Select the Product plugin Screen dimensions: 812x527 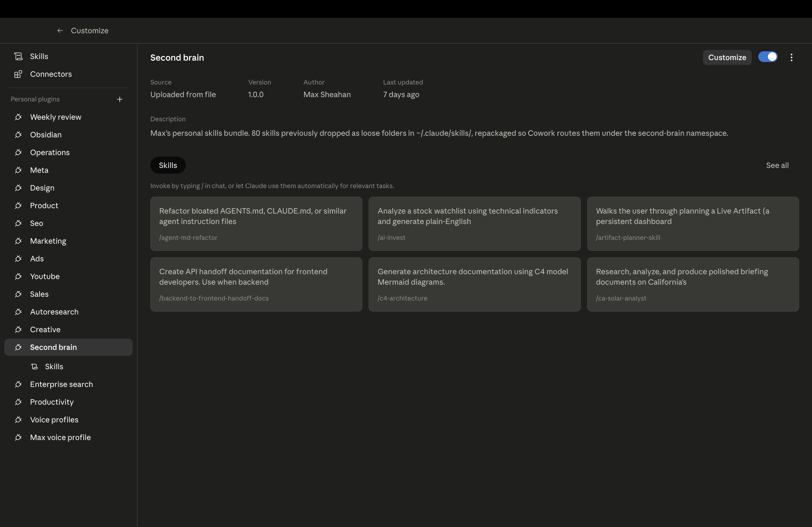(x=68, y=206)
